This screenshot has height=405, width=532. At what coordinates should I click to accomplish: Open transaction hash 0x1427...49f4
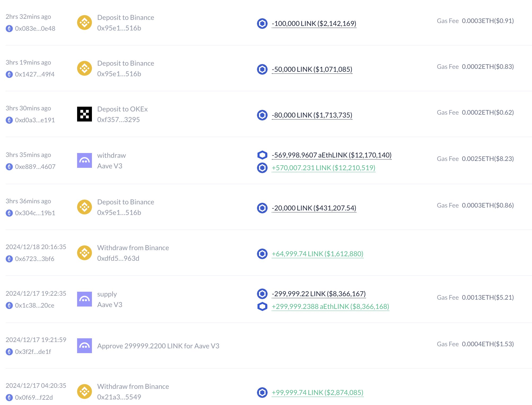tap(35, 74)
